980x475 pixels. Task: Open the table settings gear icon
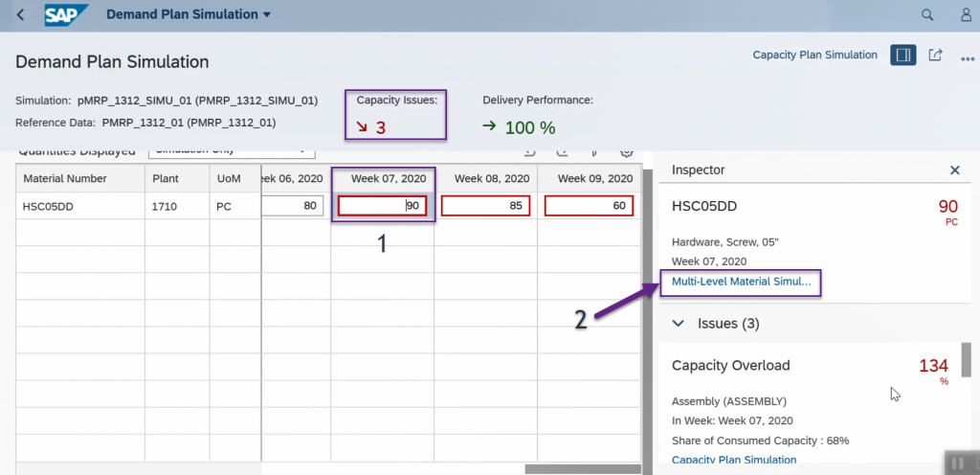[x=627, y=152]
